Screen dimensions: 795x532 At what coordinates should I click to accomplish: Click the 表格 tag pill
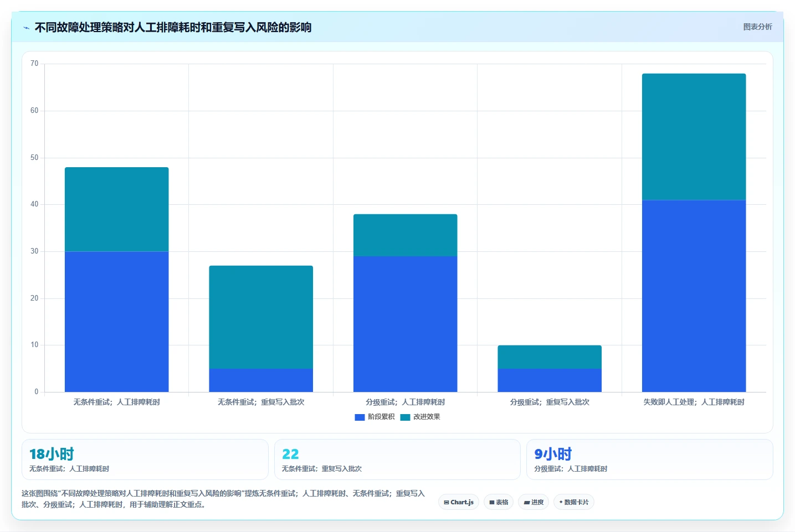pos(499,502)
